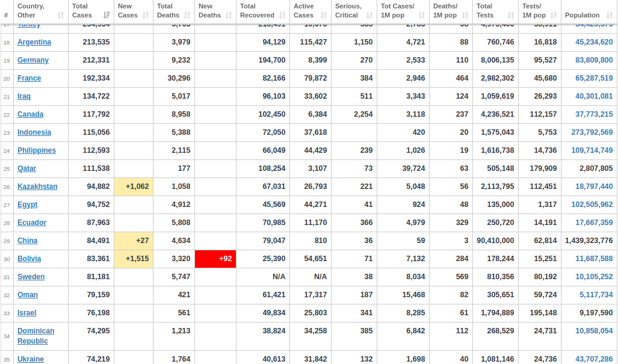Click Bolivia's red new deaths cell +92

215,259
